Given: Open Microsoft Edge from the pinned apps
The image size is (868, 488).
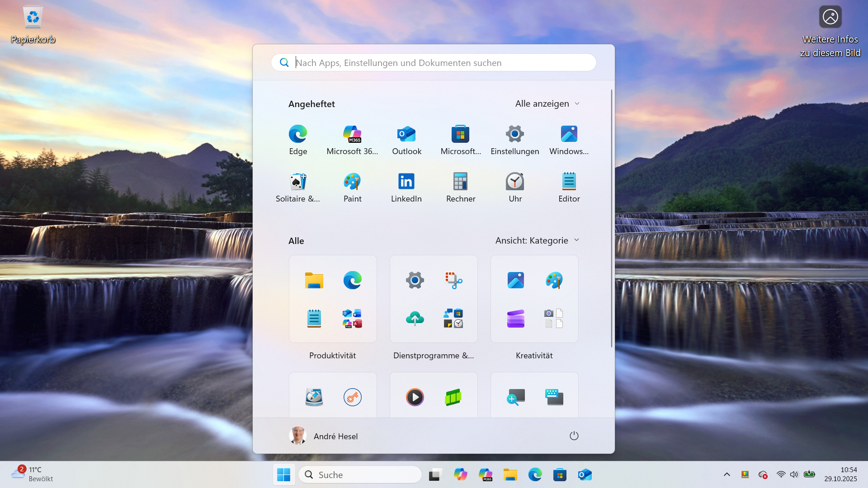Looking at the screenshot, I should pyautogui.click(x=298, y=139).
